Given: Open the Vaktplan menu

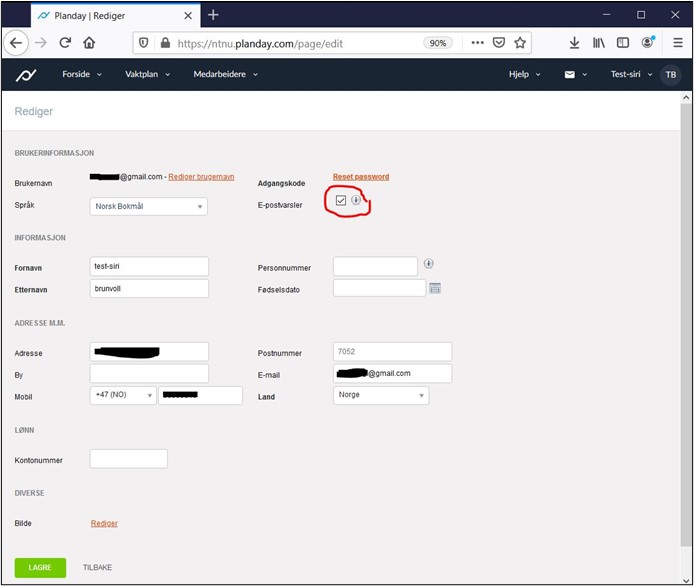Looking at the screenshot, I should click(x=147, y=75).
